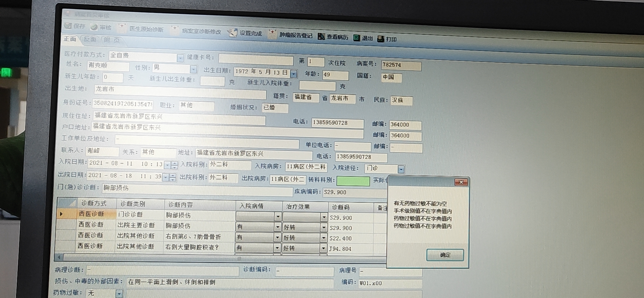The image size is (644, 298).
Task: Click the 审核 toolbar icon
Action: pyautogui.click(x=94, y=27)
